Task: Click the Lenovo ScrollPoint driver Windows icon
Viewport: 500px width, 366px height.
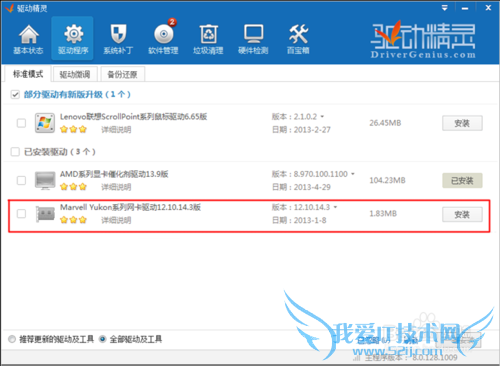Action: pyautogui.click(x=45, y=123)
